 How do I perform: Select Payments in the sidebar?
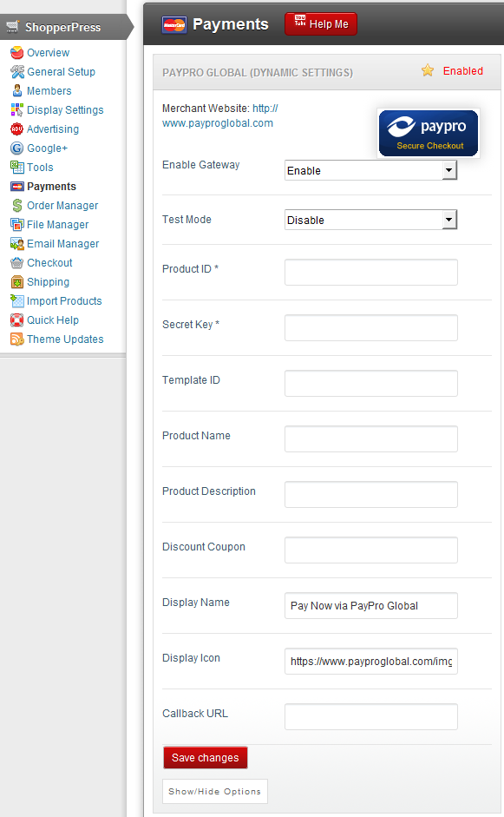click(51, 187)
